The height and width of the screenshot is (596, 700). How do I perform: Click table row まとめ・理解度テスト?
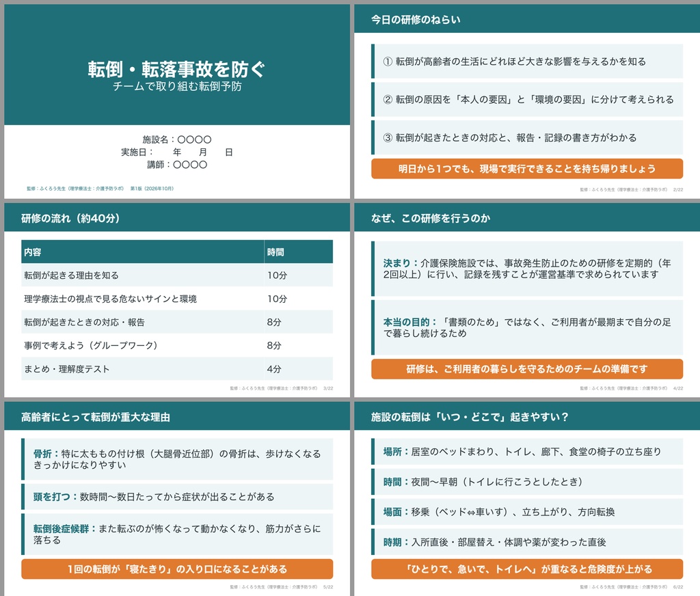(177, 369)
